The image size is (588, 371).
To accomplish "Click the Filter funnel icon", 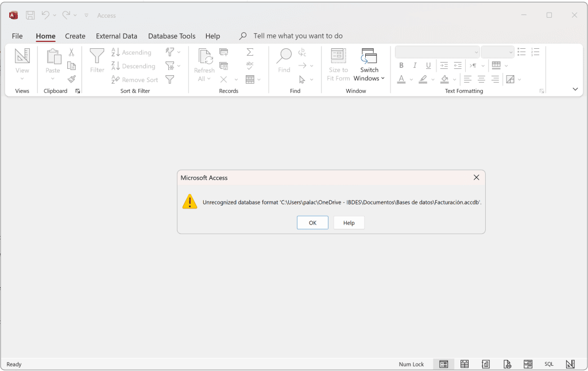I will click(x=97, y=56).
